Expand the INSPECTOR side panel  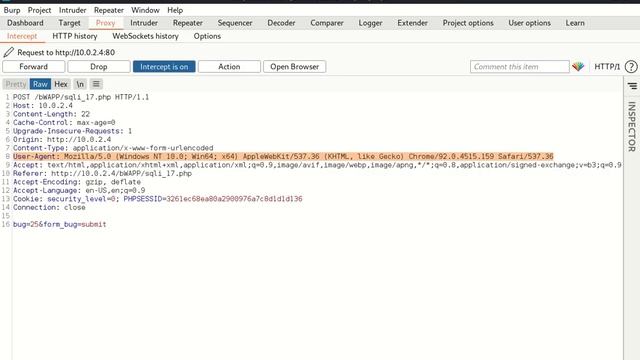pos(632,127)
